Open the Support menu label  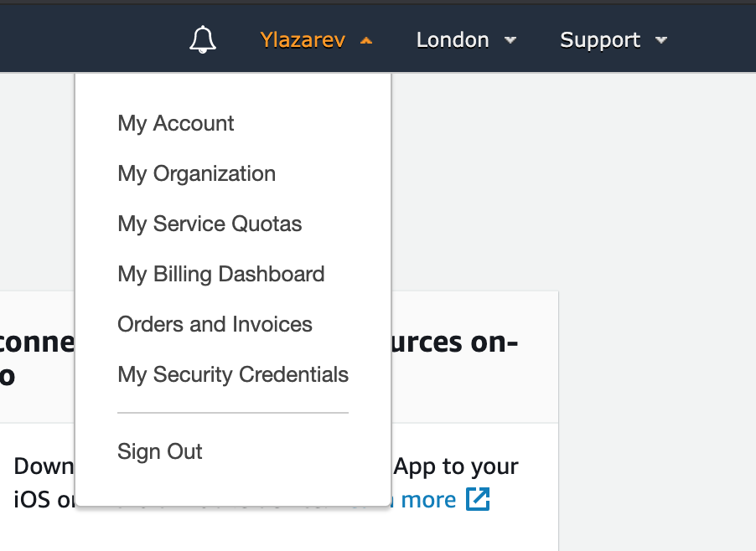click(600, 40)
